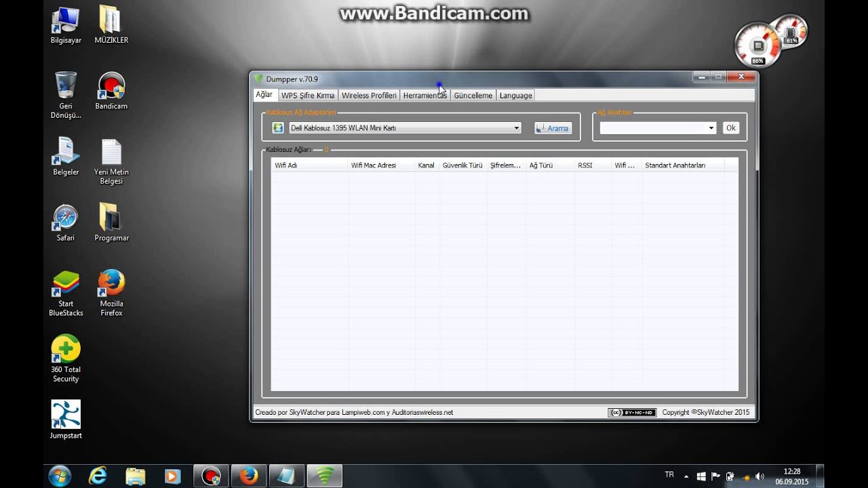Launch Internet Explorer from taskbar
This screenshot has width=868, height=488.
[98, 476]
